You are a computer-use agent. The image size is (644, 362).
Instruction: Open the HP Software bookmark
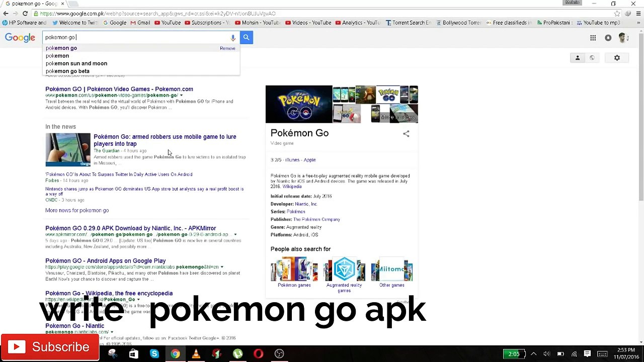pos(25,23)
